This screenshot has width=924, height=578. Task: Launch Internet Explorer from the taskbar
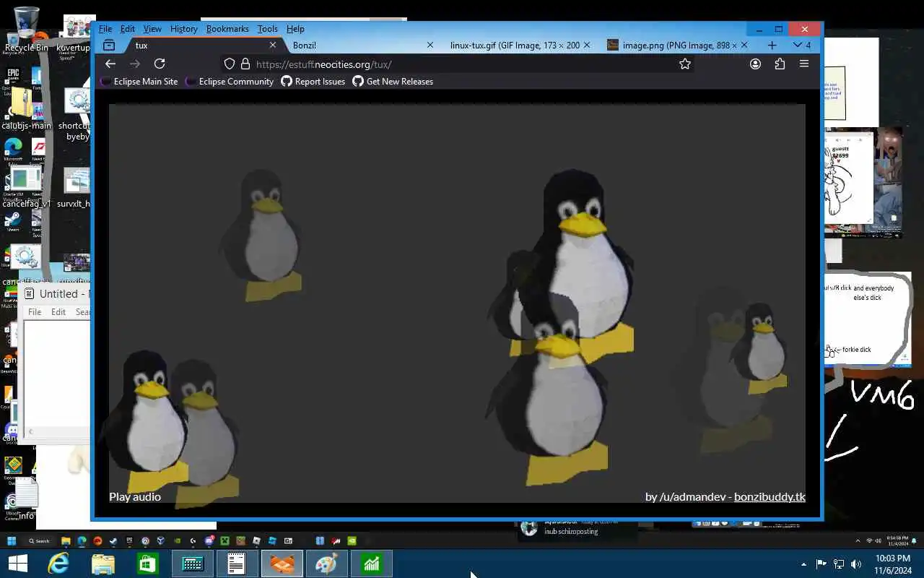tap(58, 564)
